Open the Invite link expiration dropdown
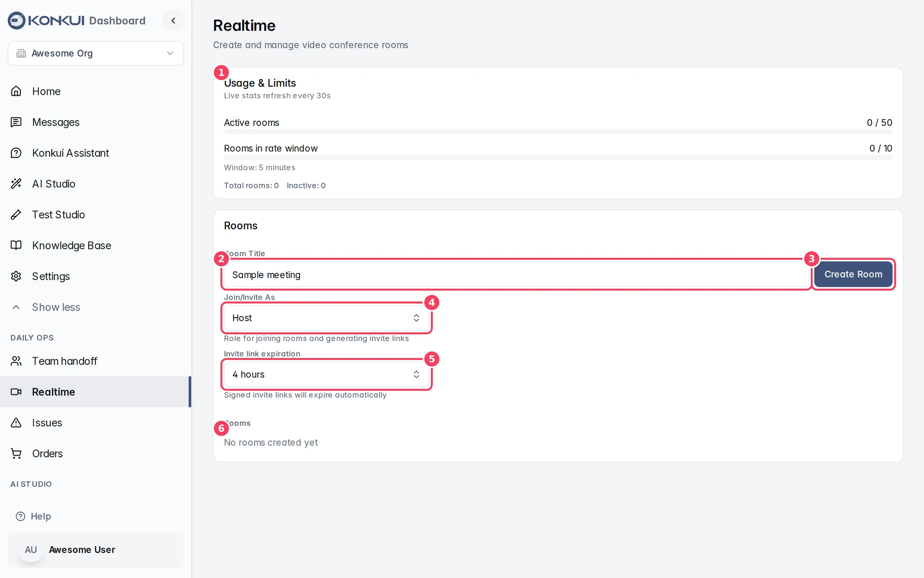The image size is (924, 578). [326, 375]
